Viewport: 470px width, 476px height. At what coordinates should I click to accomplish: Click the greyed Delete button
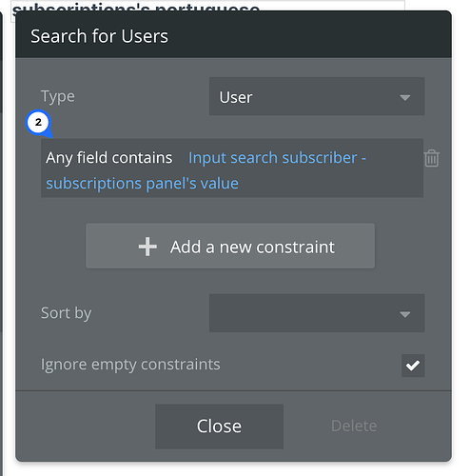[x=354, y=426]
